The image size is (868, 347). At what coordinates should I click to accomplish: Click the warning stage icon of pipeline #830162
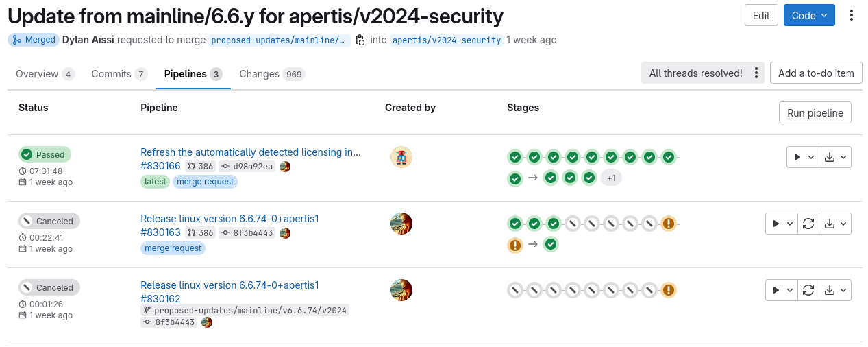coord(669,290)
